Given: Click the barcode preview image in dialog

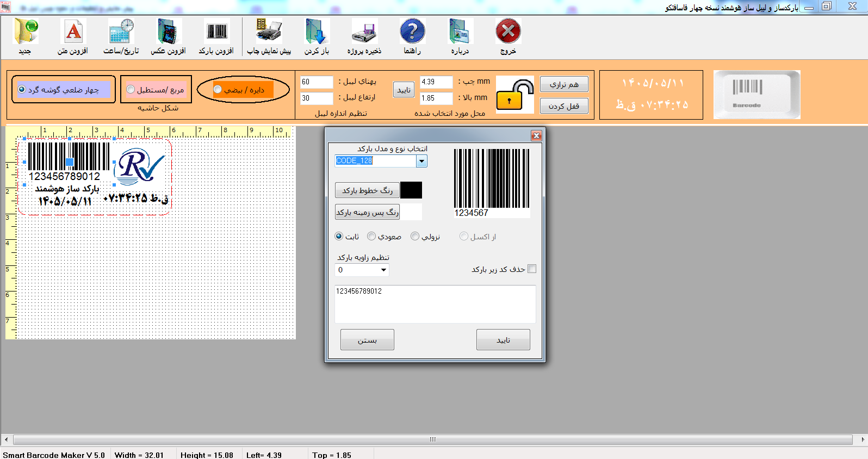Looking at the screenshot, I should coord(491,183).
